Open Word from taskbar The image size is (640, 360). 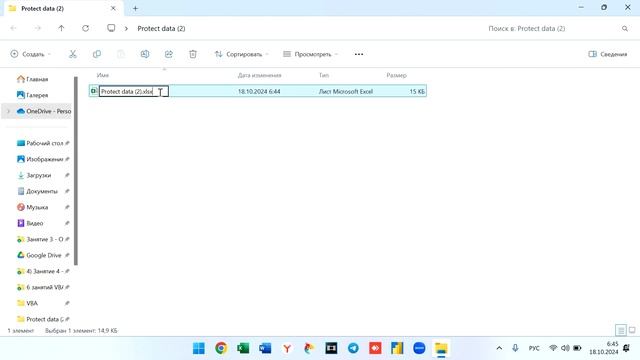[x=265, y=348]
